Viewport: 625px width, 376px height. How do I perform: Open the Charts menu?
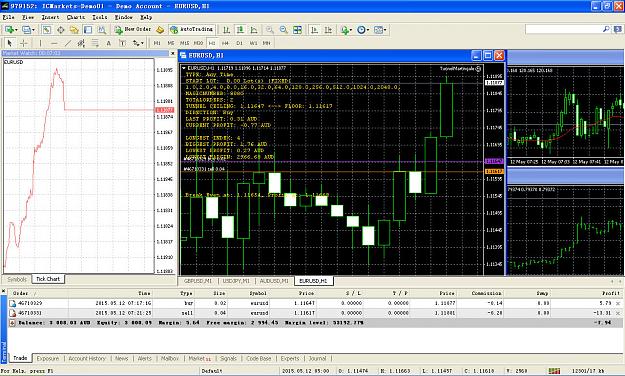tap(76, 17)
